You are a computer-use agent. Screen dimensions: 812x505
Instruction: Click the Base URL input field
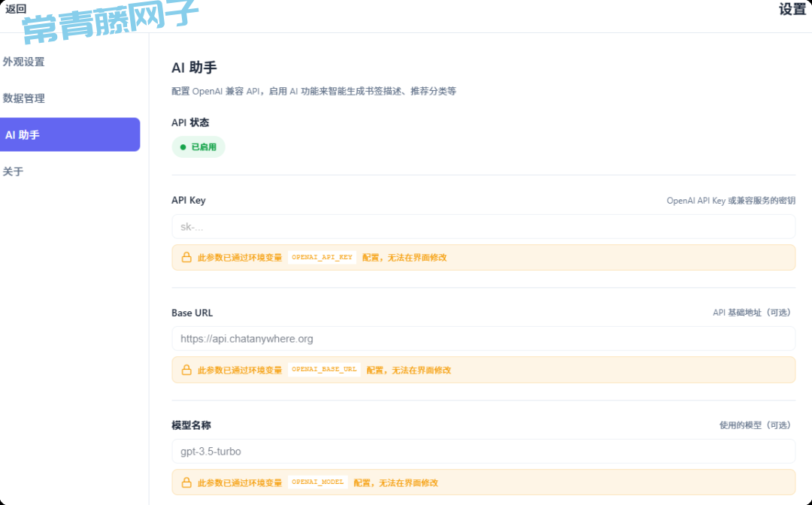(x=483, y=339)
